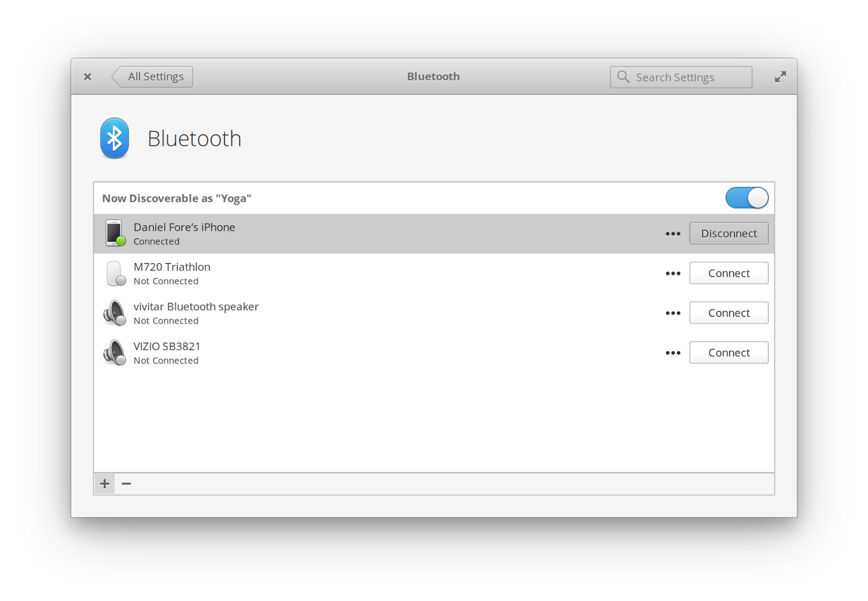Click the Now Discoverable as "Yoga" label
Viewport: 868px width, 601px height.
[177, 198]
